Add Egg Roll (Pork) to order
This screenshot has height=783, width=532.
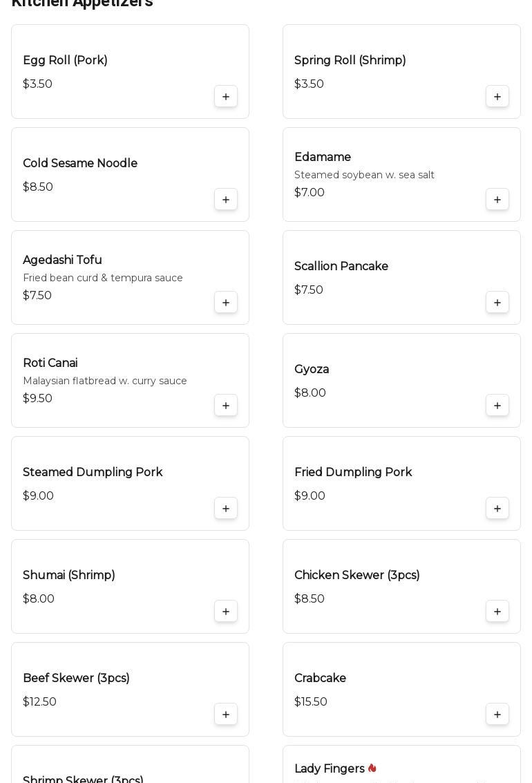[226, 97]
